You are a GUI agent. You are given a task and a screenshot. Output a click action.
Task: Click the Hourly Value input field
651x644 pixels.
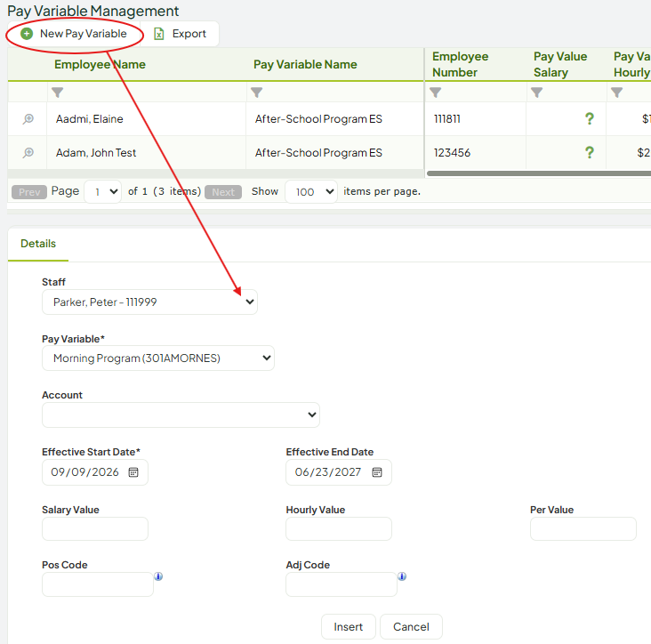pos(339,528)
